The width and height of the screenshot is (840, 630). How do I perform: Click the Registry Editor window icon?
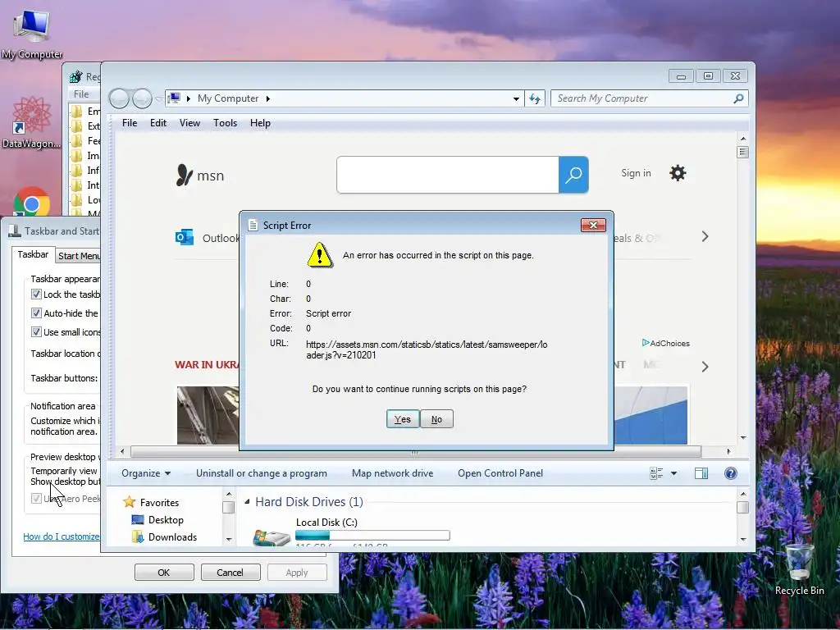[x=76, y=76]
